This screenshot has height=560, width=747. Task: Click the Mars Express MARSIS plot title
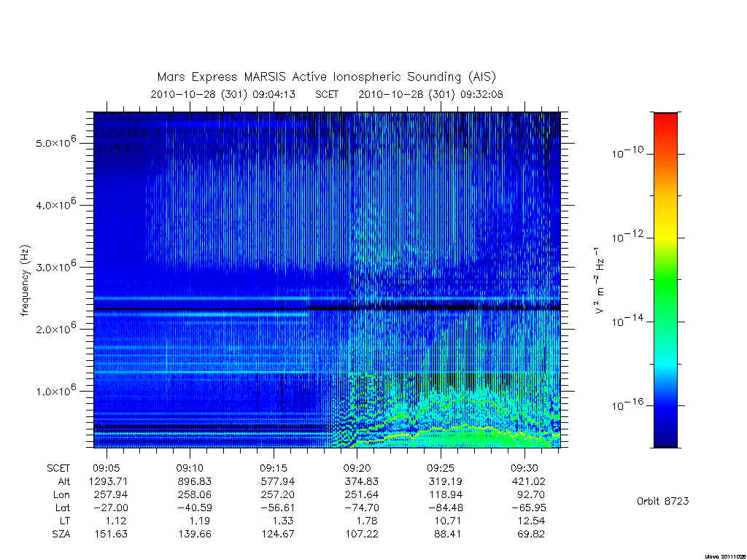coord(326,77)
